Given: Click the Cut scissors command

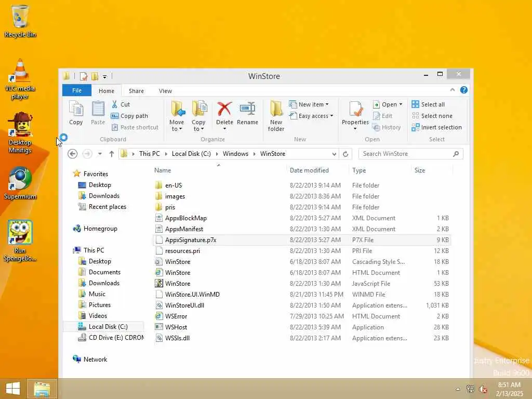Looking at the screenshot, I should pos(121,104).
